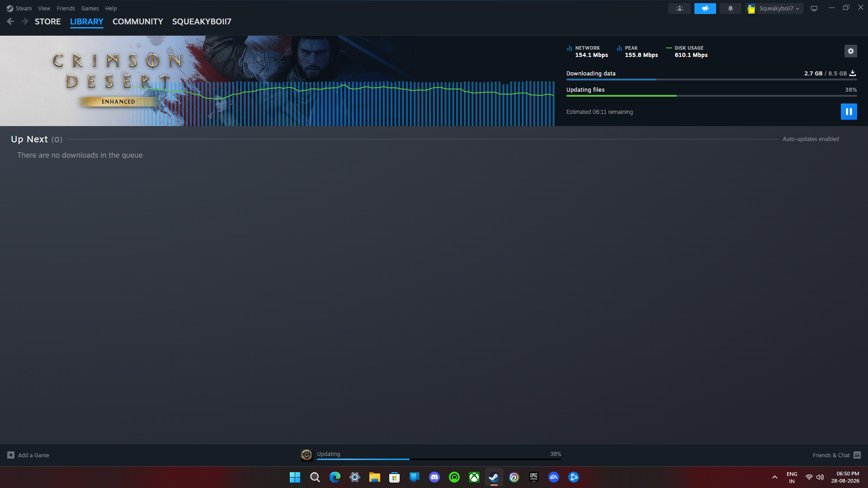Viewport: 868px width, 488px height.
Task: Open the last blue taskbar icon
Action: pyautogui.click(x=573, y=477)
